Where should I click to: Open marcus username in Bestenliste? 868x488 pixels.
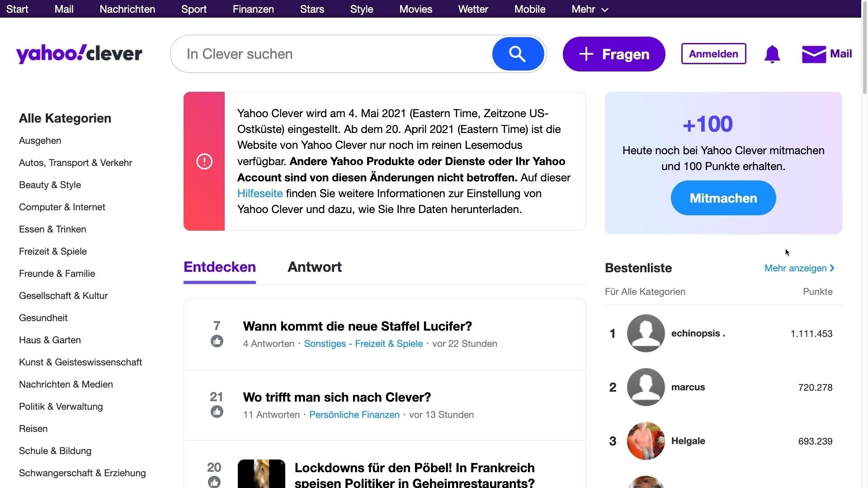[688, 387]
